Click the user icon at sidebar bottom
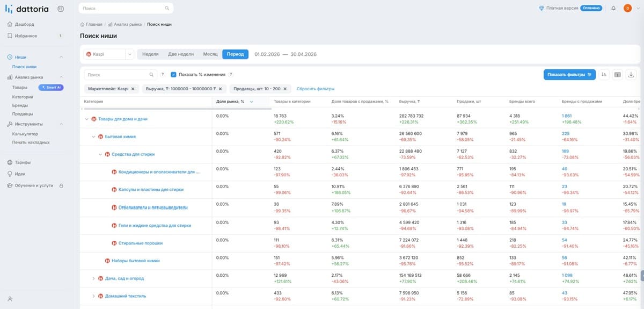This screenshot has width=644, height=309. [x=10, y=298]
